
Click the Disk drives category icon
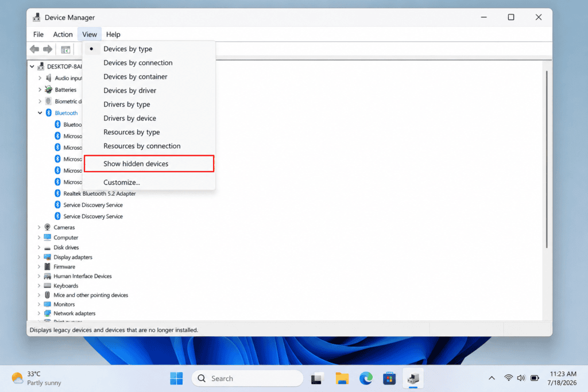(x=47, y=248)
